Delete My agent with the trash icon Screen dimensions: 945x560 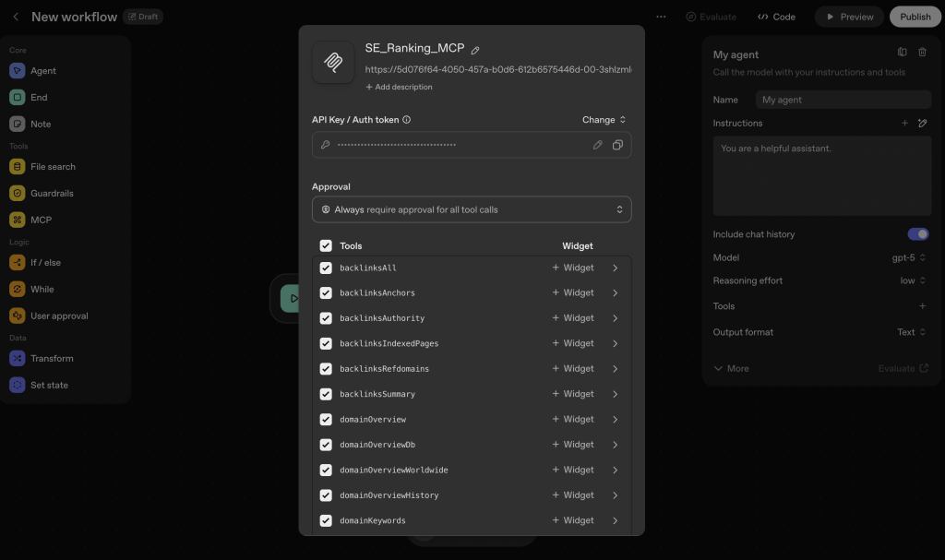[922, 53]
